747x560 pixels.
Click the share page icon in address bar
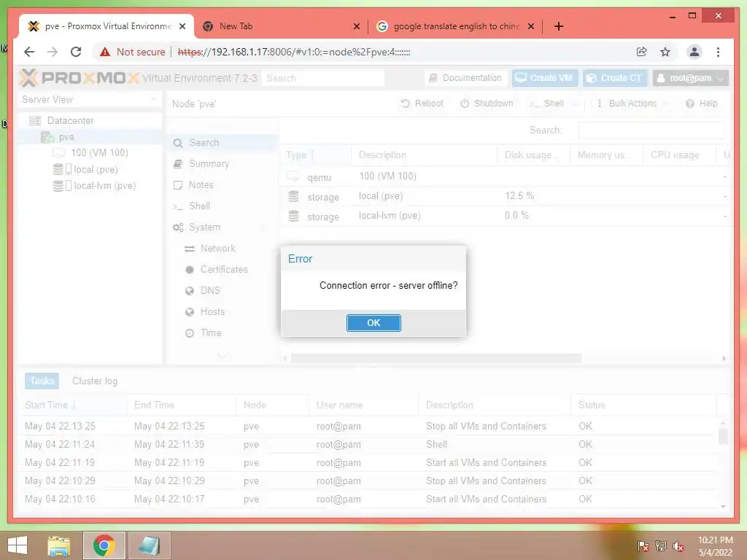point(642,52)
